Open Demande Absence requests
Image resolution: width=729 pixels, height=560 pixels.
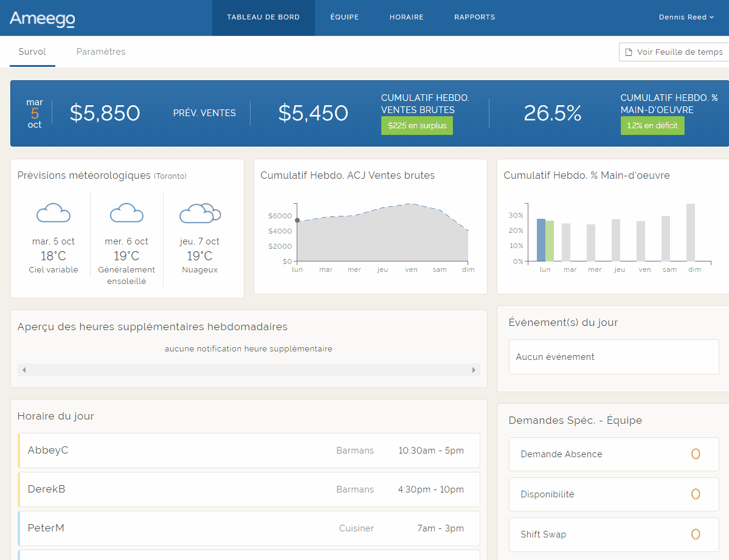click(613, 454)
